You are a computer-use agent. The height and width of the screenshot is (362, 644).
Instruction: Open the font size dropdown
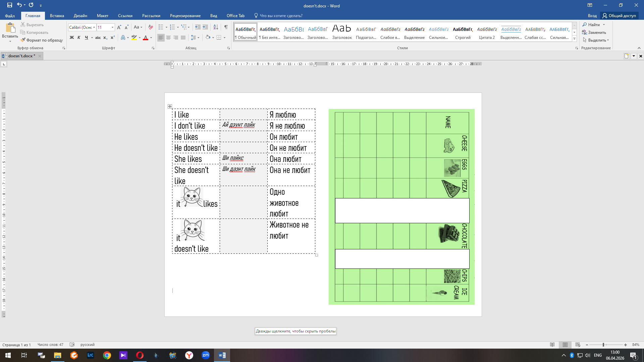pos(112,27)
